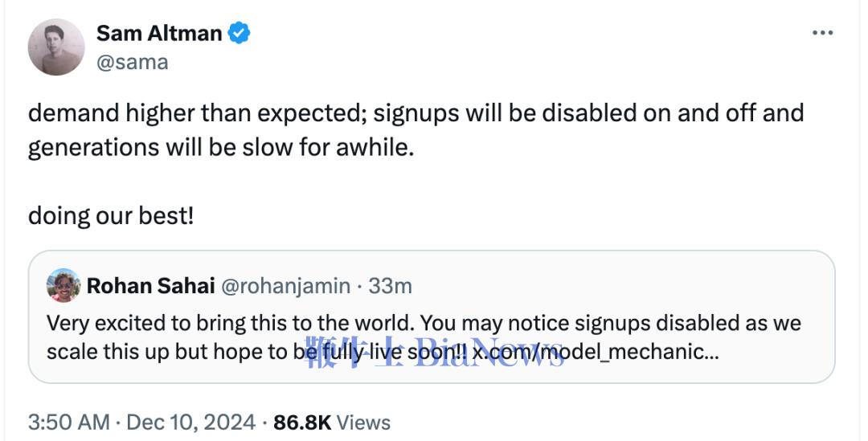This screenshot has width=868, height=441.
Task: Open the @sama handle link
Action: (132, 62)
